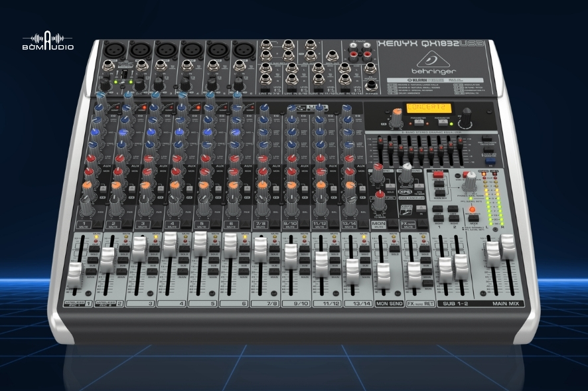
Task: Click the Voice Canceller logo
Action: 405,209
